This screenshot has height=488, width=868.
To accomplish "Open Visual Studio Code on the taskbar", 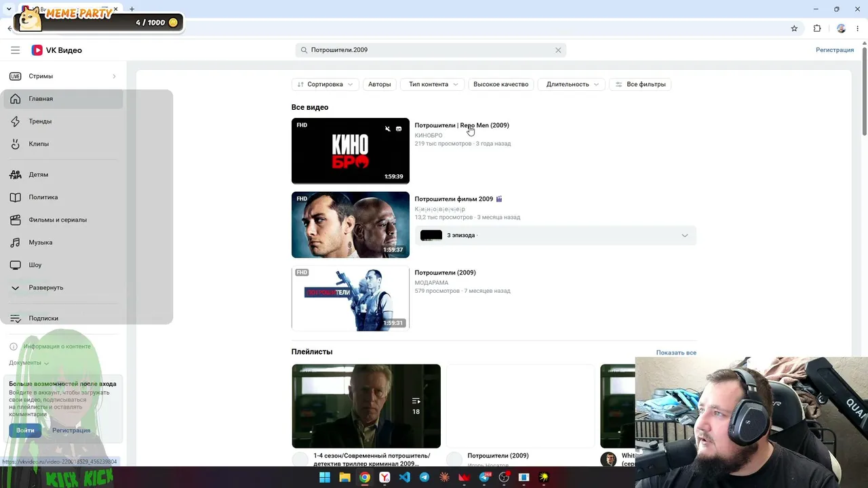I will pos(404,478).
